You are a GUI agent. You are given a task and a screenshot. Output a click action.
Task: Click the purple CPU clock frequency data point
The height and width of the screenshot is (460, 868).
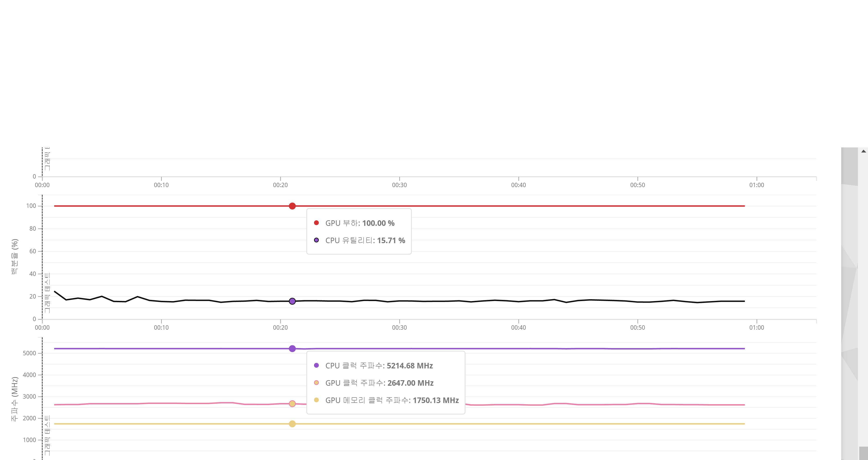click(292, 349)
